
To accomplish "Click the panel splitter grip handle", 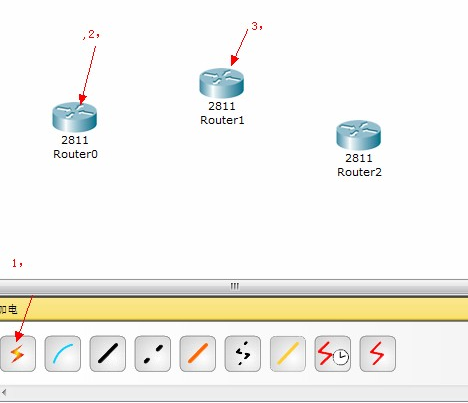I will pyautogui.click(x=234, y=286).
